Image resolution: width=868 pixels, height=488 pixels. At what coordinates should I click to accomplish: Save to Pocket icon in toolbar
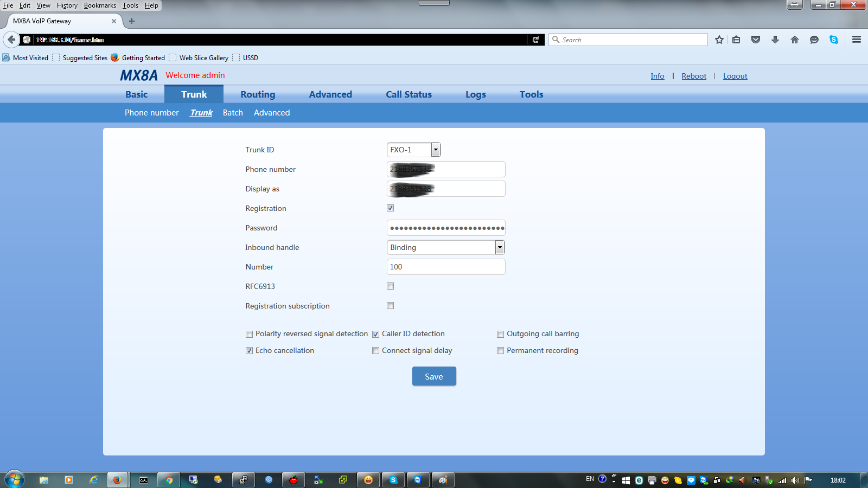click(756, 40)
